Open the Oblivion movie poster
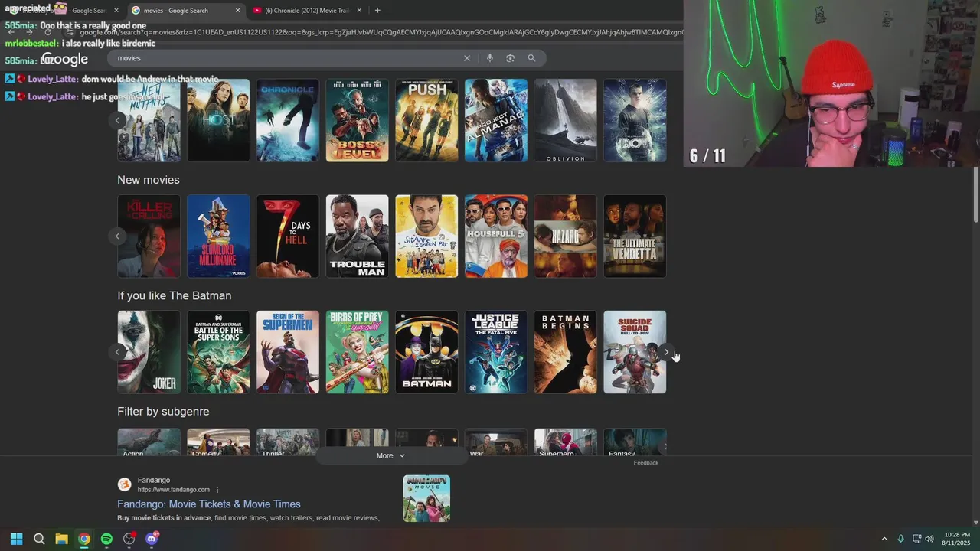Viewport: 980px width, 551px height. (565, 120)
